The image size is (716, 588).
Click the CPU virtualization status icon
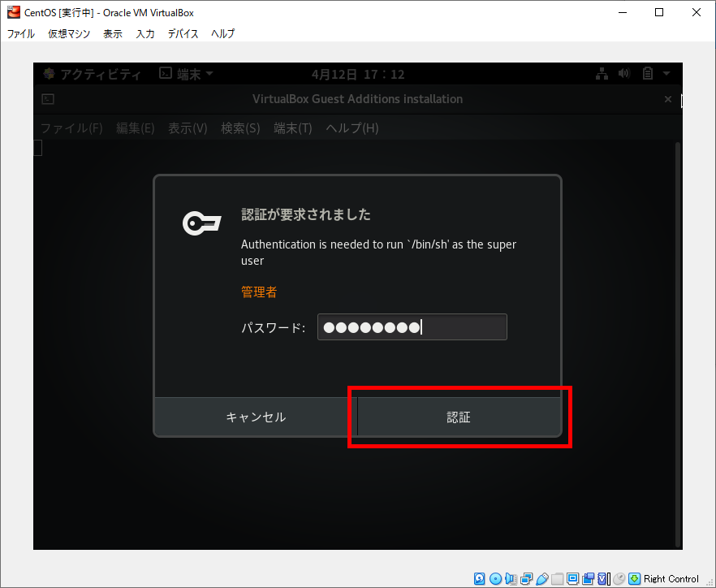coord(604,579)
